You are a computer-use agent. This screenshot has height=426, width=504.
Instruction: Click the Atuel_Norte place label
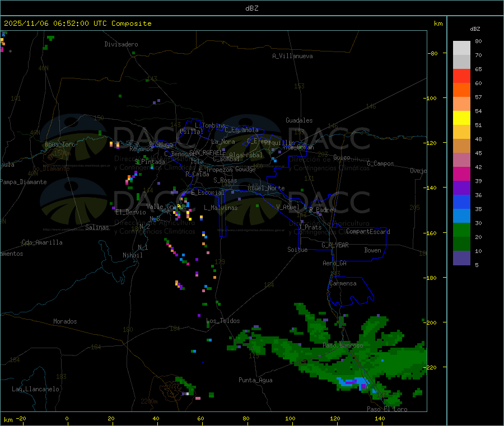[x=266, y=188]
